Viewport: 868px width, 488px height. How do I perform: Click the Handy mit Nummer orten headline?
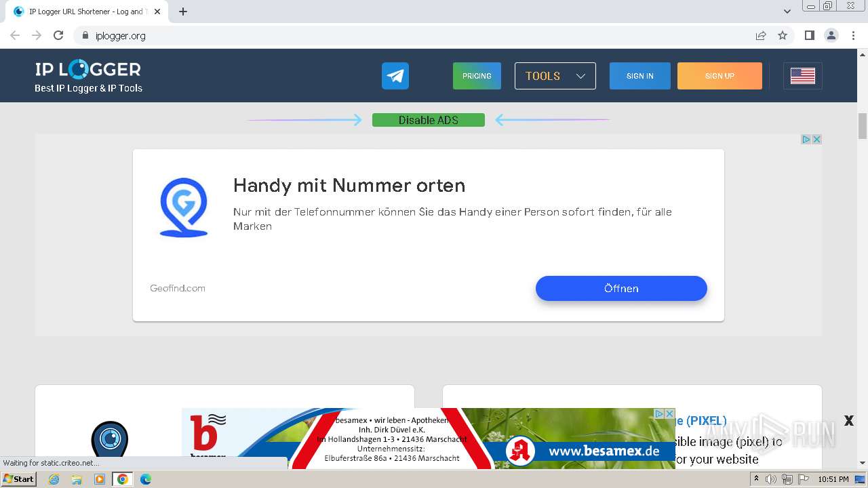click(349, 185)
